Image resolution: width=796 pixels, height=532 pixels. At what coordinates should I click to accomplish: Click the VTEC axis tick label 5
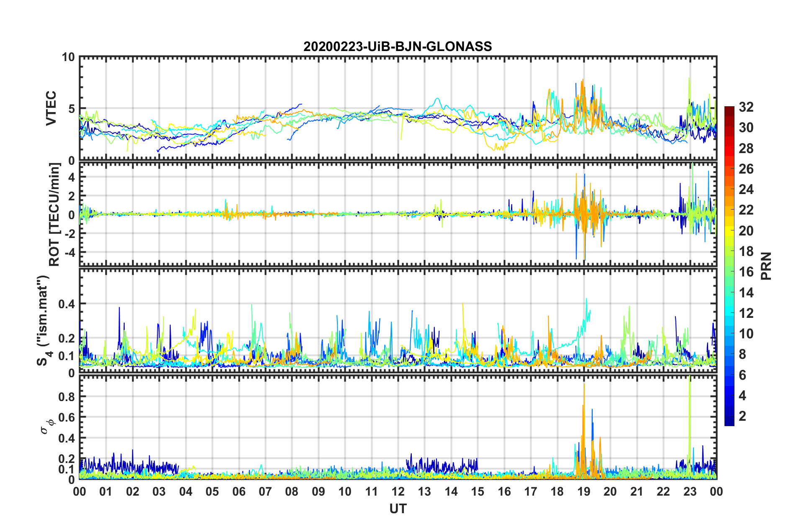point(71,109)
